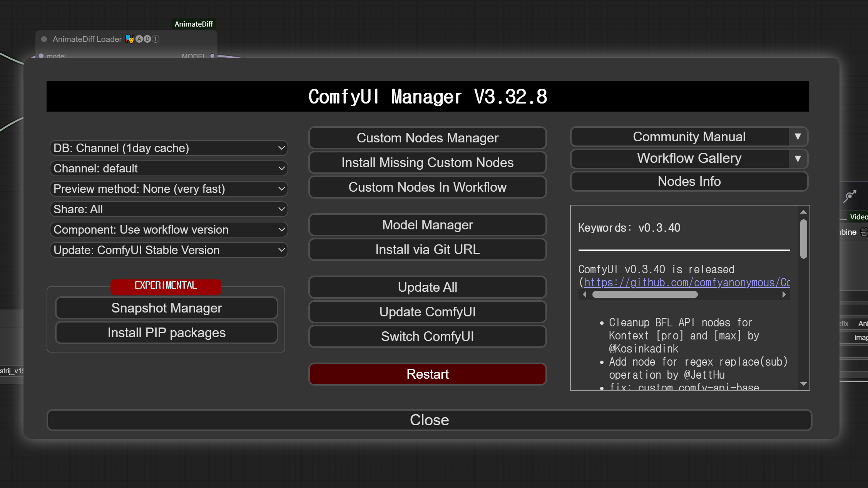Click the red Restart button
Viewport: 868px width, 488px height.
(427, 374)
